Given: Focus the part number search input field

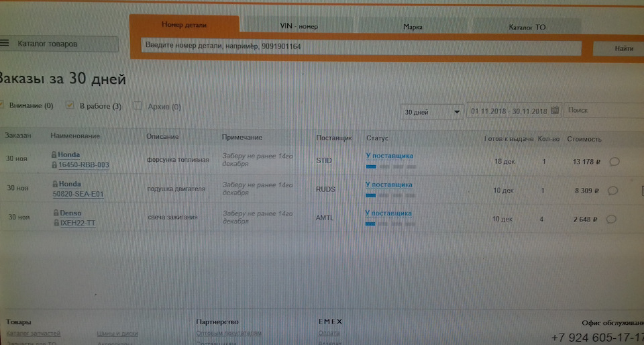Looking at the screenshot, I should (x=362, y=48).
